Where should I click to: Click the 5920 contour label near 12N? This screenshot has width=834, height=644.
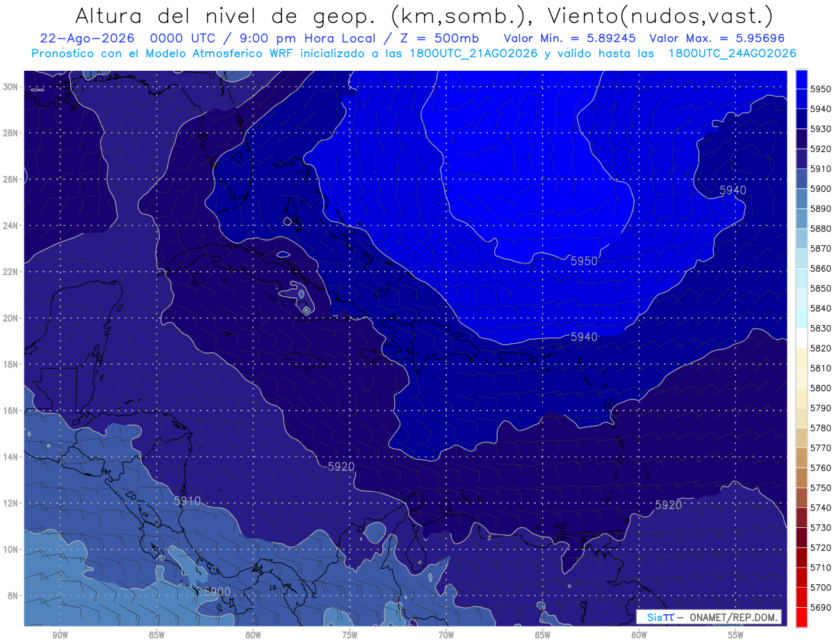coord(669,505)
